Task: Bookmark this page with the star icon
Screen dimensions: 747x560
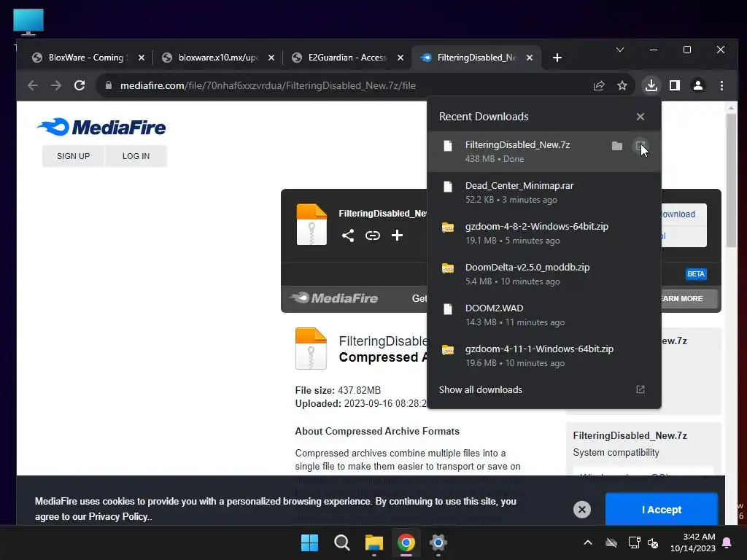Action: point(622,86)
